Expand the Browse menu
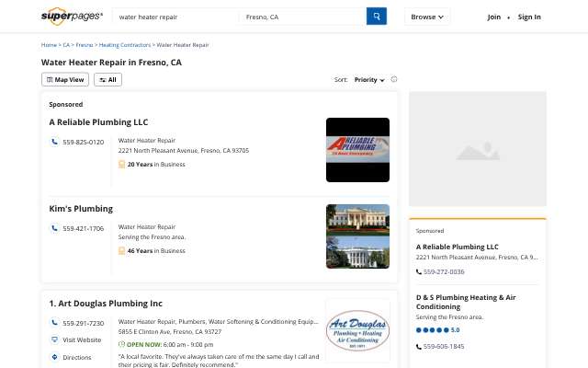The image size is (588, 368). tap(427, 17)
